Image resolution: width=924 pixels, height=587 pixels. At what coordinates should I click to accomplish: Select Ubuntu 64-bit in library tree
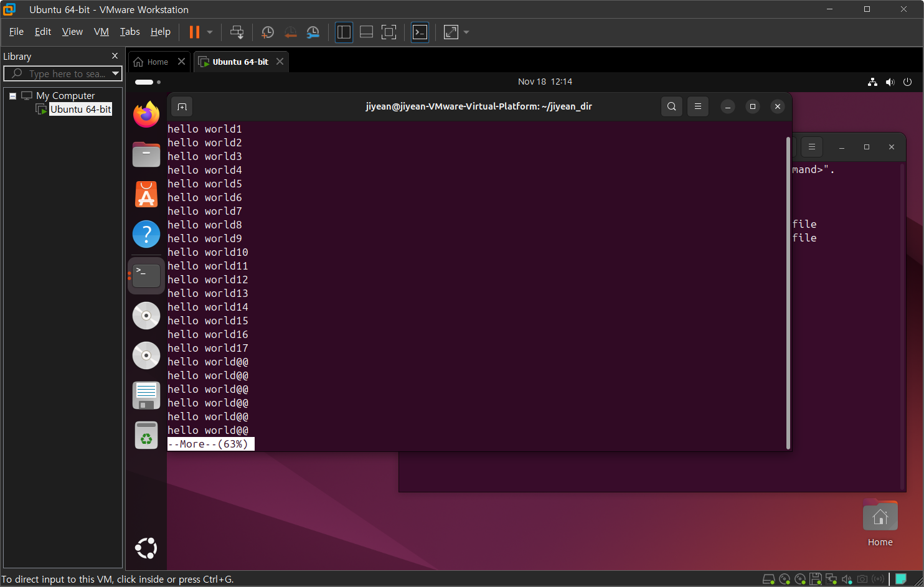(80, 110)
